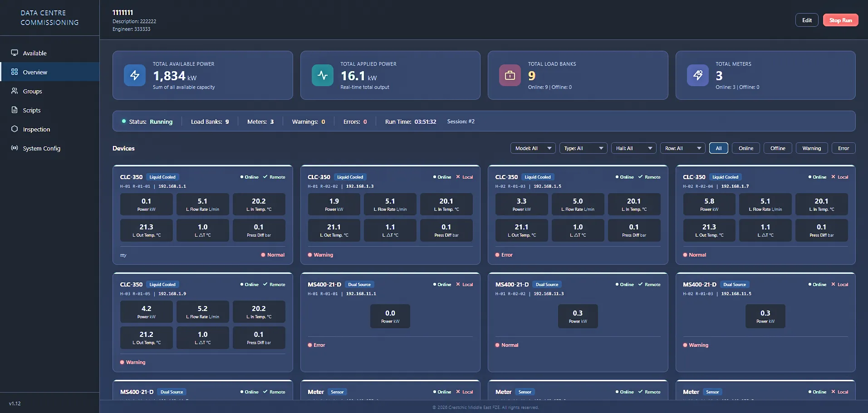Expand the Type filter dropdown
Screen dimensions: 868x413
(x=583, y=148)
